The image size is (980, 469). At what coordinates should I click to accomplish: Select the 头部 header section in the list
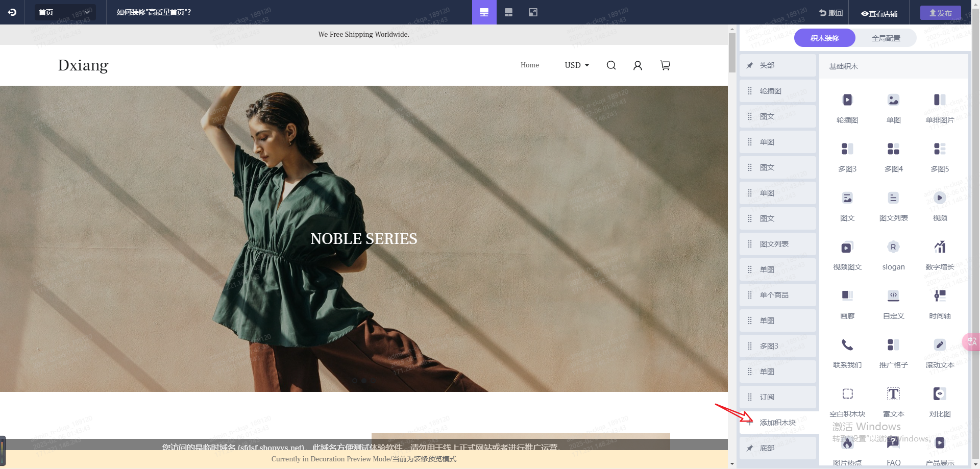tap(777, 65)
